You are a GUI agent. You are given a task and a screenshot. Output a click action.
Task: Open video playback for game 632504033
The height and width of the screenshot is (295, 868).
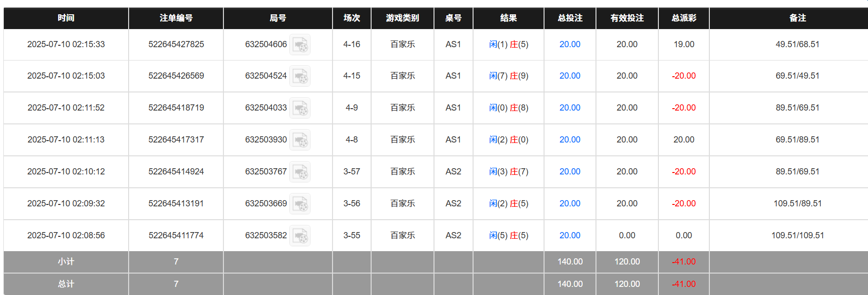pos(300,108)
